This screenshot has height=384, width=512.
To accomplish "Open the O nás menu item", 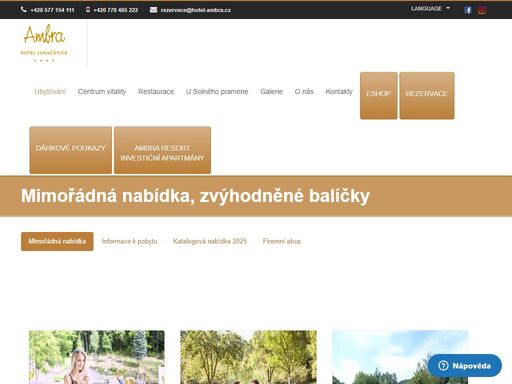I will 304,91.
